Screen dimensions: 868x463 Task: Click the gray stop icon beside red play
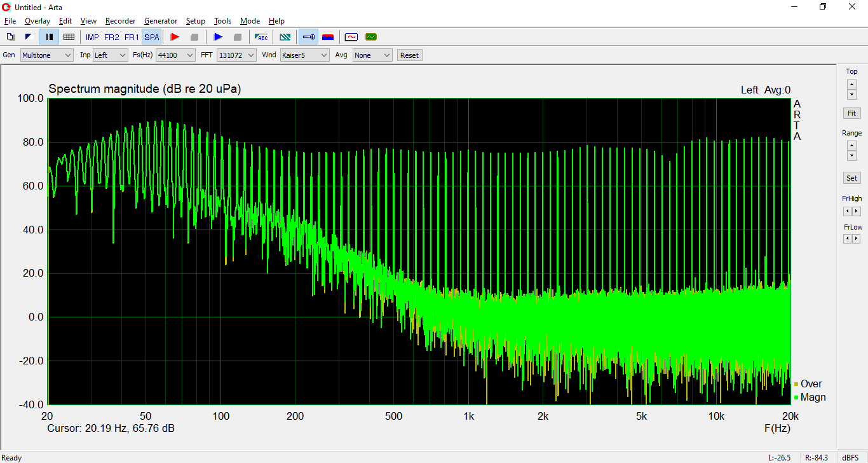pyautogui.click(x=194, y=37)
